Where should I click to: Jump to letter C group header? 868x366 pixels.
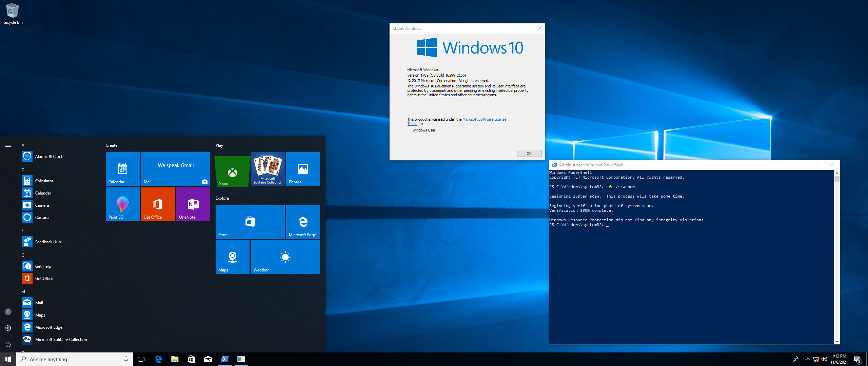pos(23,169)
